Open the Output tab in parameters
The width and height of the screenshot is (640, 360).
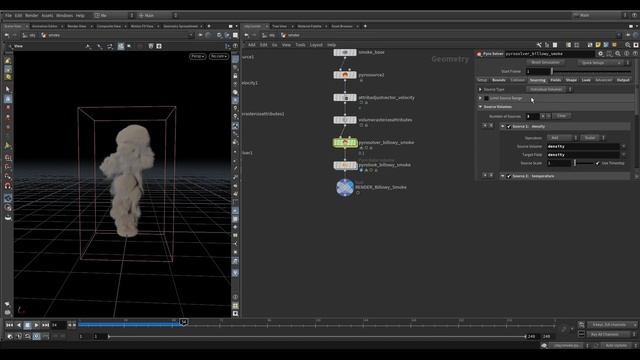click(x=623, y=80)
